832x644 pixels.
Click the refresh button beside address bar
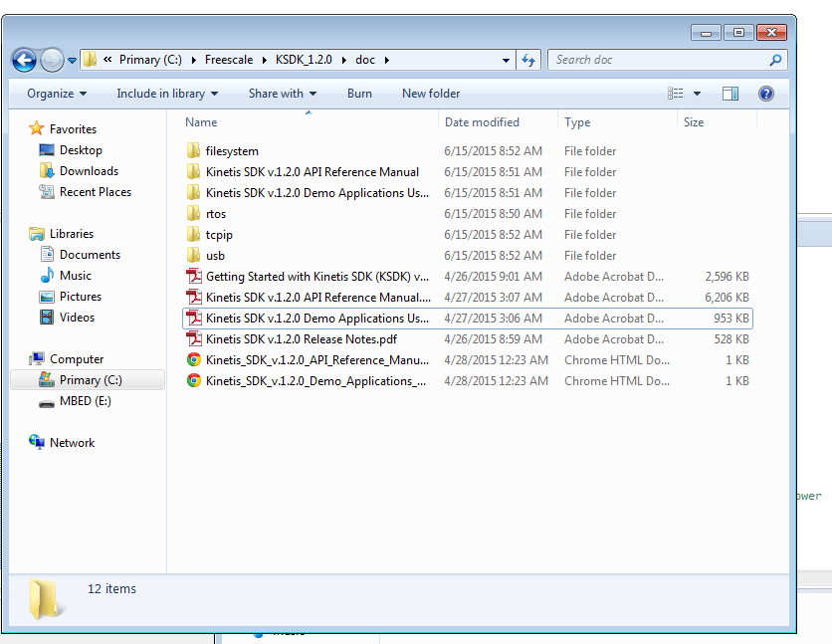click(x=528, y=60)
